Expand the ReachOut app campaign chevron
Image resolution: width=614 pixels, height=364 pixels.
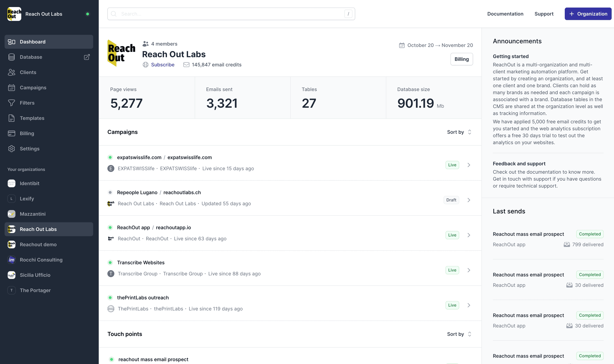469,235
